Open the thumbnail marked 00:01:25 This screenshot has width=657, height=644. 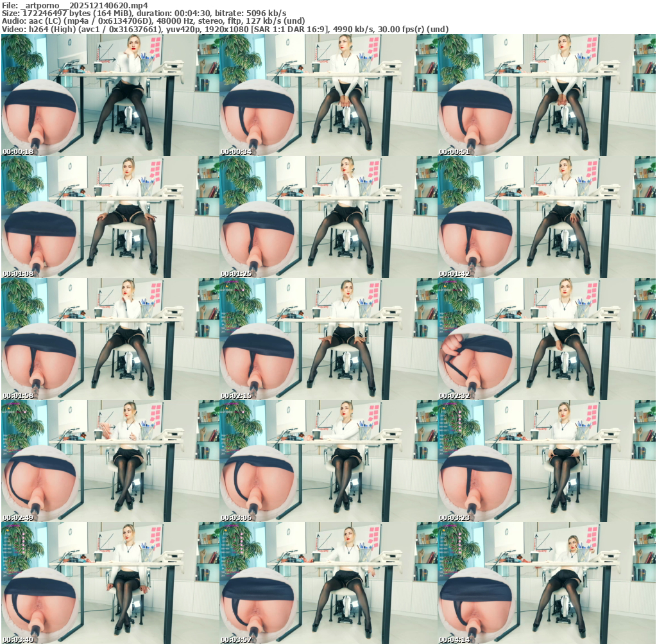328,217
